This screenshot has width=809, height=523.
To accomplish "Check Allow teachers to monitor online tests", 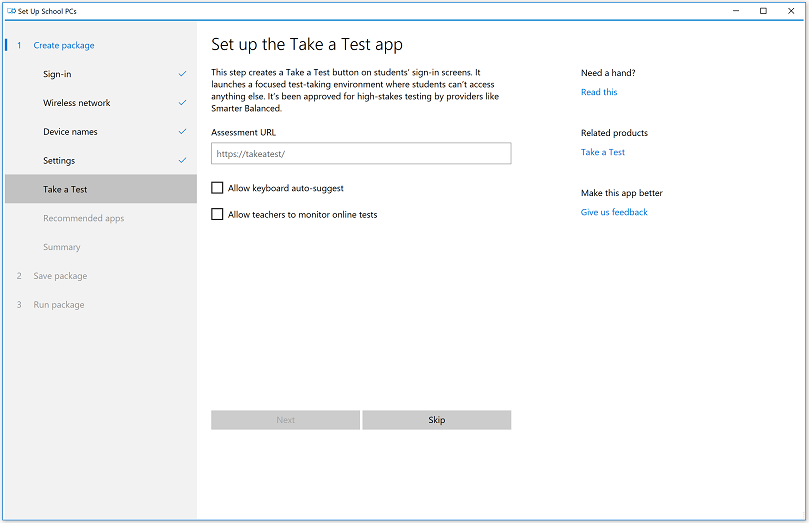I will (218, 214).
